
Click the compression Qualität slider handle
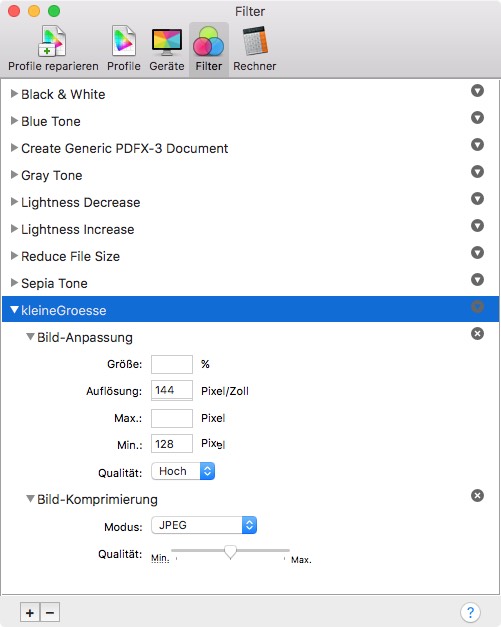click(230, 552)
